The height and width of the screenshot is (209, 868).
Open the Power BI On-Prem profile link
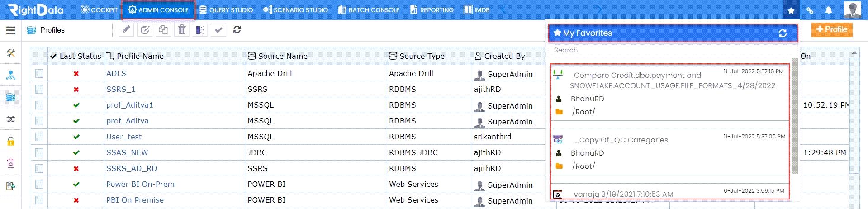point(140,184)
